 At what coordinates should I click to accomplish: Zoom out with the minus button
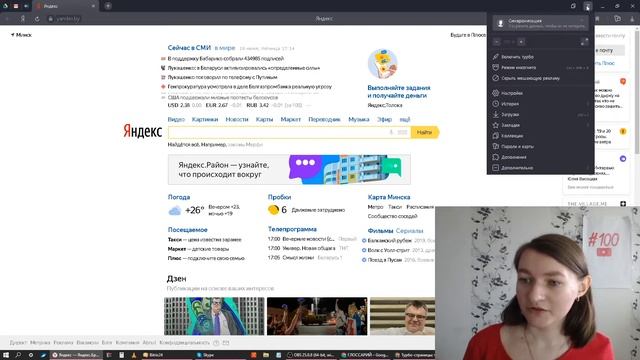click(x=496, y=42)
